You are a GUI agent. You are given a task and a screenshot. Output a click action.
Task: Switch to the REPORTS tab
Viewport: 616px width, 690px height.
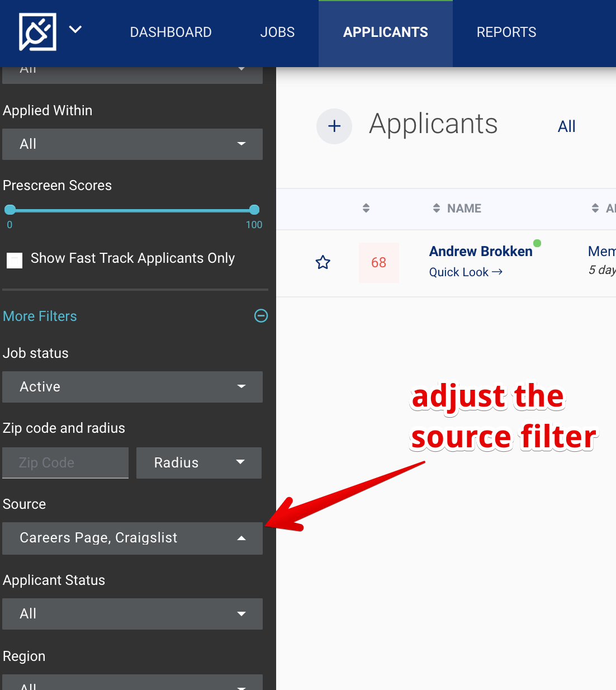506,32
